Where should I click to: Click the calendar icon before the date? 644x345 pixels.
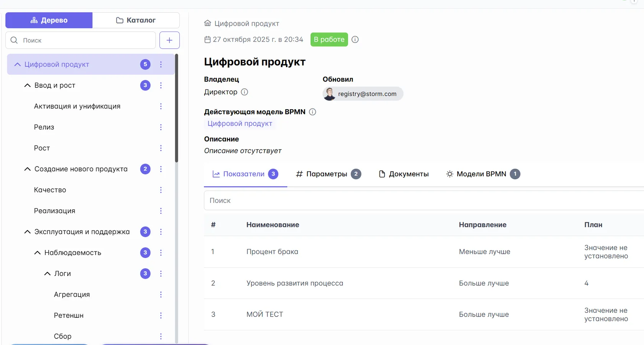pos(207,39)
